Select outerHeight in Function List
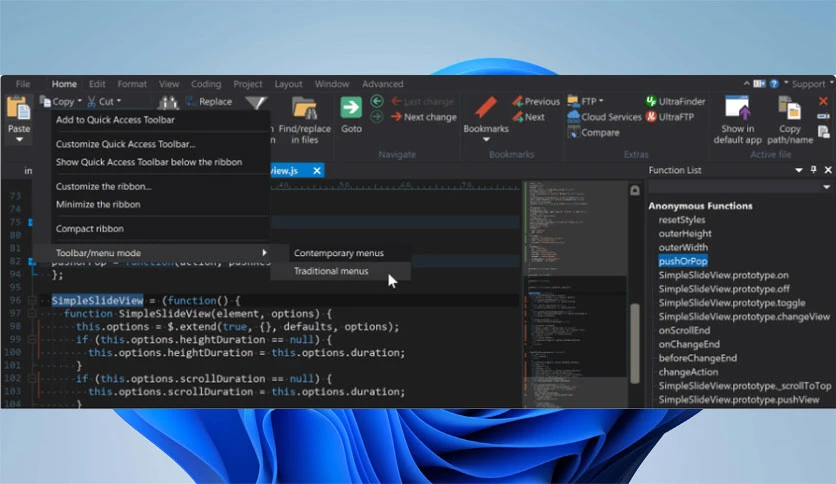The image size is (836, 484). click(x=685, y=233)
